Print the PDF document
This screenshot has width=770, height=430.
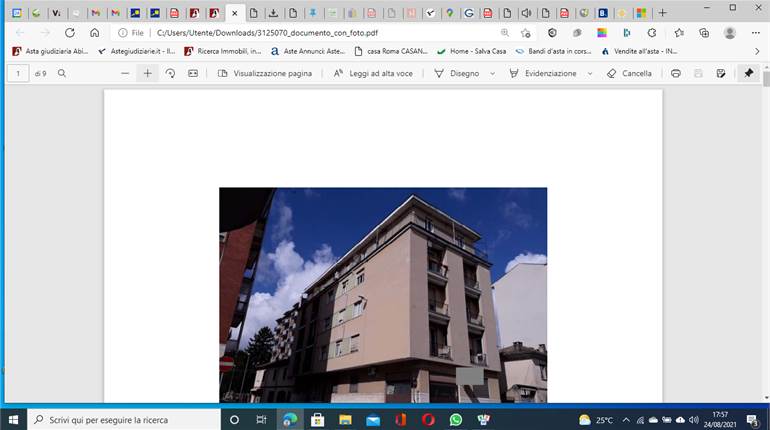click(x=676, y=73)
